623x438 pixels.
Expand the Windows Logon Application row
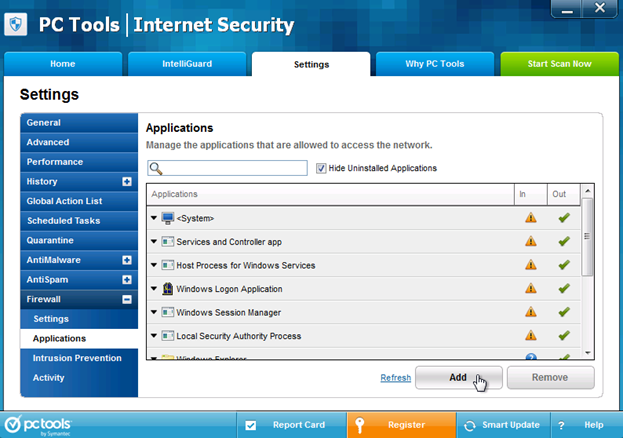[x=154, y=288]
